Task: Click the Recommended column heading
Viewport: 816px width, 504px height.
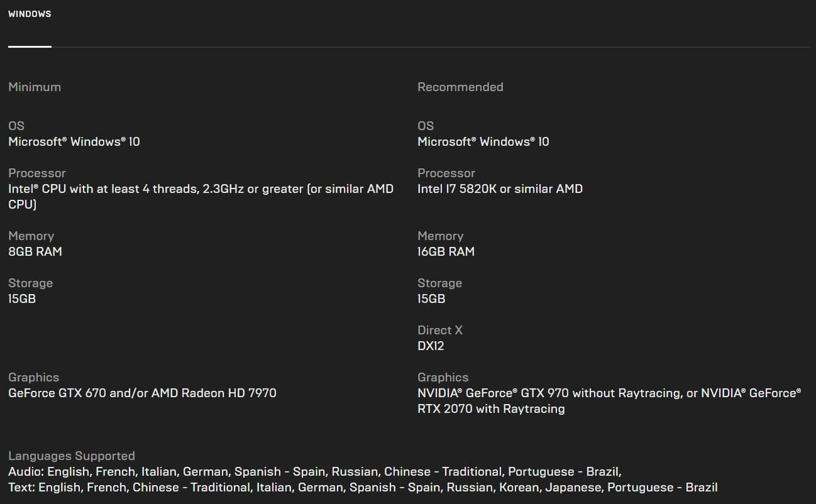Action: point(460,87)
